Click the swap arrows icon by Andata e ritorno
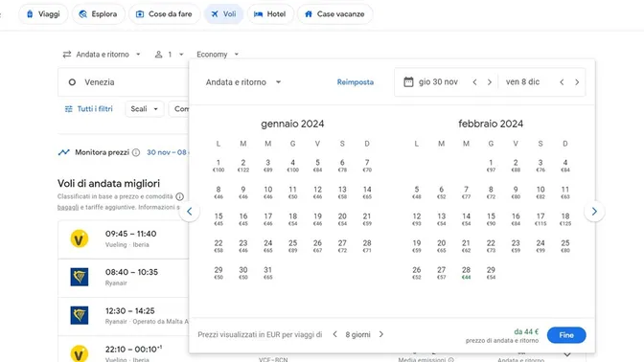The image size is (644, 362). [x=67, y=55]
